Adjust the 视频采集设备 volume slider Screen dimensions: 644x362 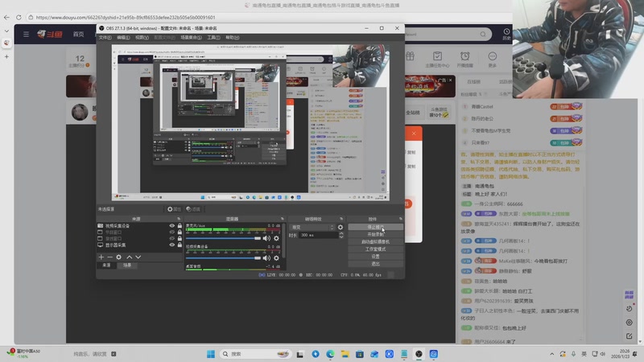223,257
